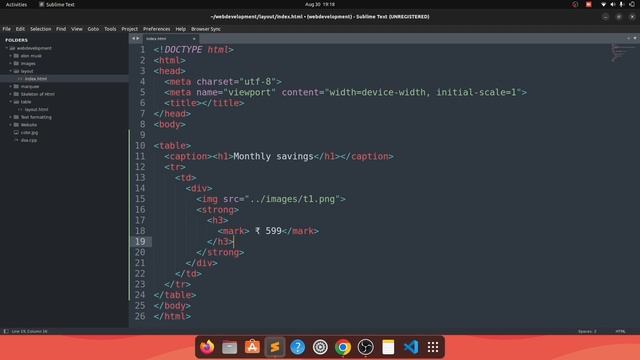Toggle side bar via status bar icon
Image resolution: width=640 pixels, height=360 pixels.
click(6, 331)
